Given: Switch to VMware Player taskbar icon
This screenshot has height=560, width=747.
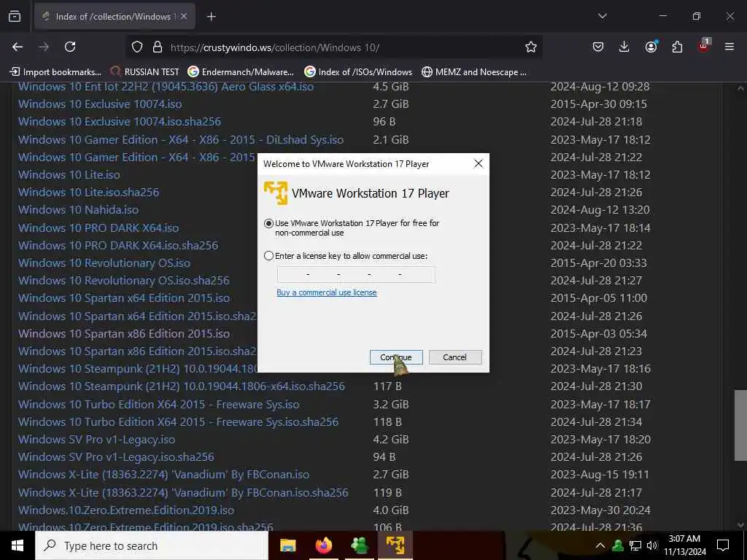Looking at the screenshot, I should point(395,545).
